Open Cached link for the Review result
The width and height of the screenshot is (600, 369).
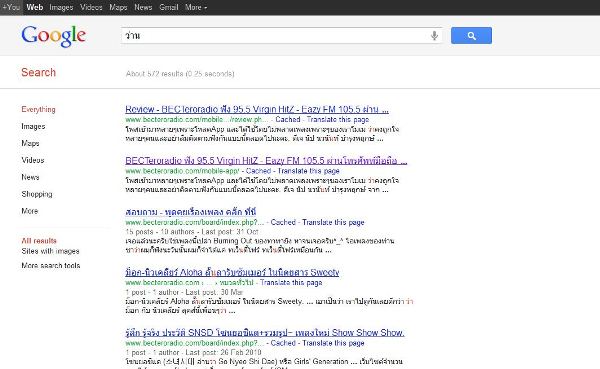[288, 119]
